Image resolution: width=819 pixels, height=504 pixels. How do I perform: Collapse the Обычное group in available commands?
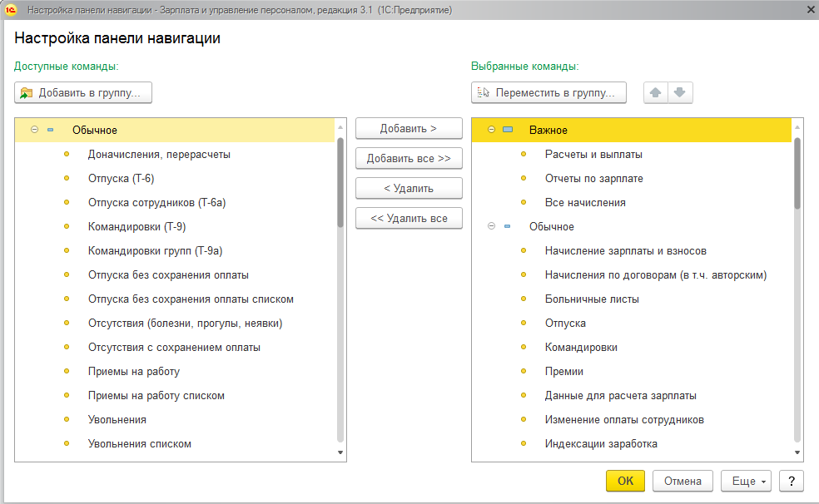click(34, 131)
